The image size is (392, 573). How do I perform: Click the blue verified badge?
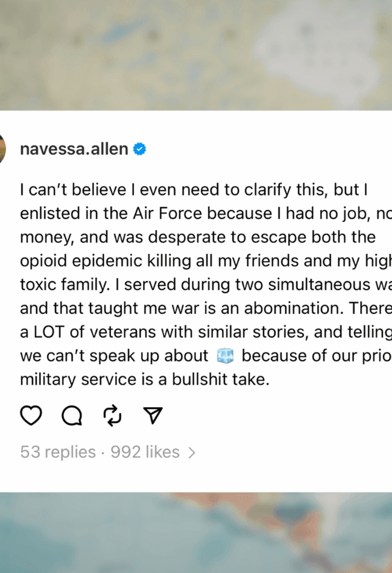click(139, 149)
